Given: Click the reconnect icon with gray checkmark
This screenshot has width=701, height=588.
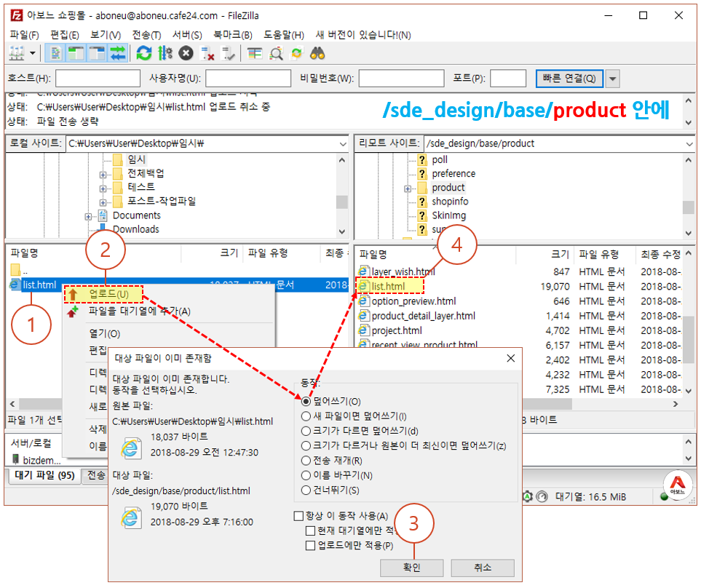Looking at the screenshot, I should pyautogui.click(x=229, y=54).
